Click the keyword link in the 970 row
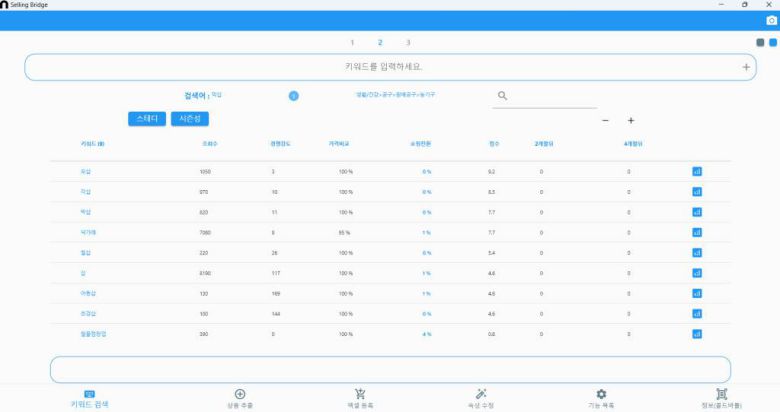 pos(86,192)
